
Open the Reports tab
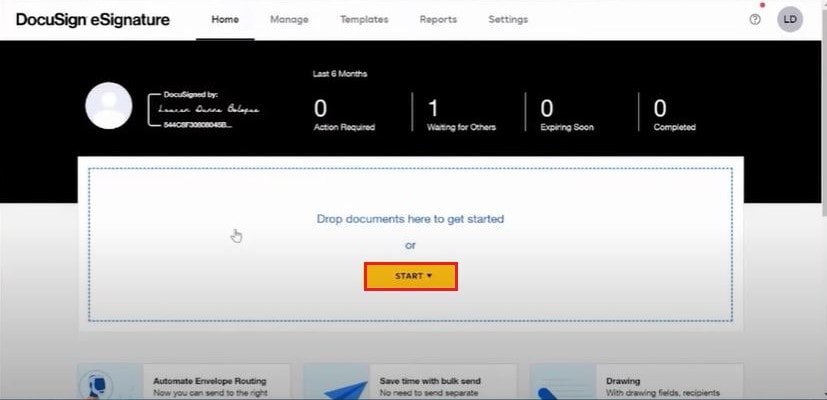pos(438,20)
